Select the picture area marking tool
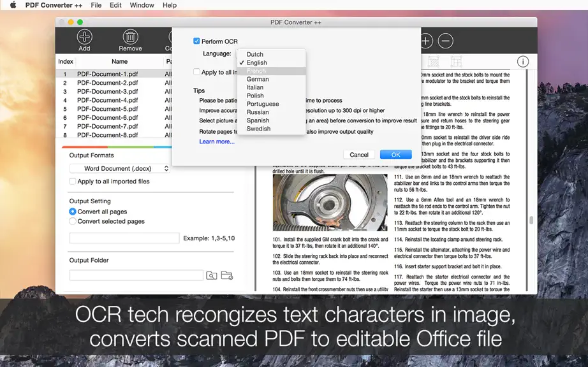 [x=433, y=61]
